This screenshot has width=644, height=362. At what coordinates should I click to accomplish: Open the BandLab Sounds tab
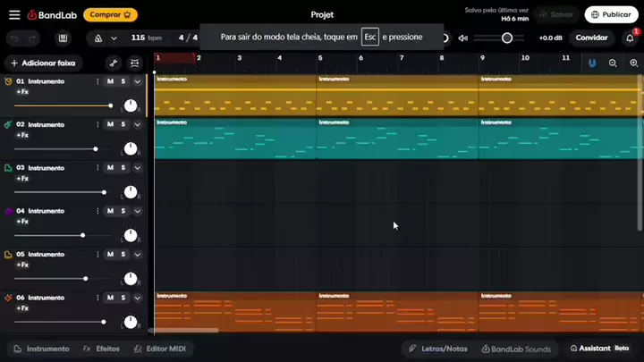516,349
